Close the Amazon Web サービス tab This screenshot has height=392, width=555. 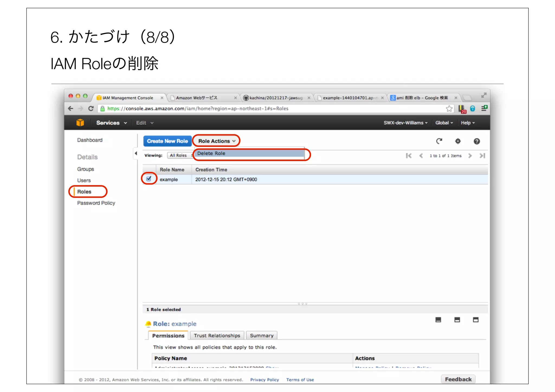tap(235, 98)
